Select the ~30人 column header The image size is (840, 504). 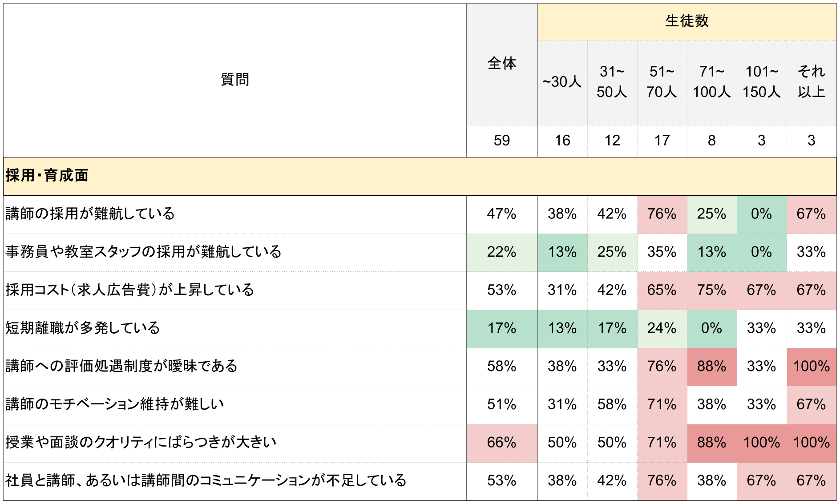562,82
